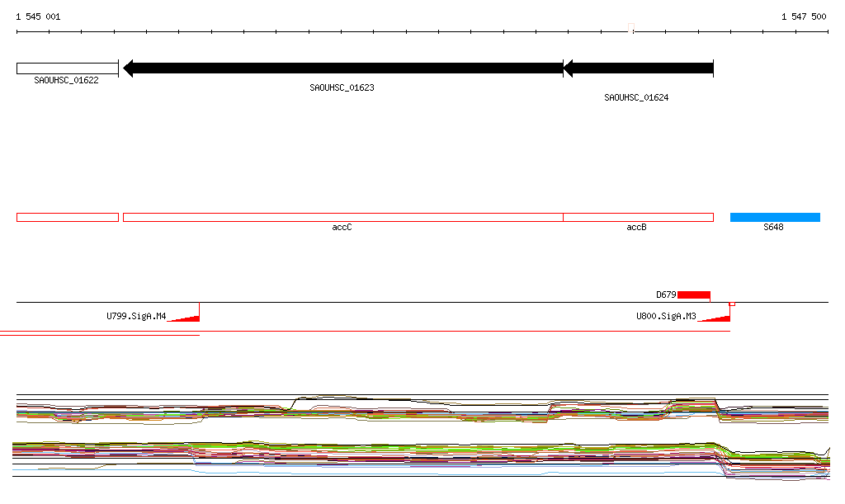The image size is (845, 504).
Task: Click the SAOUHSC_01623 black gene arrow
Action: [342, 68]
